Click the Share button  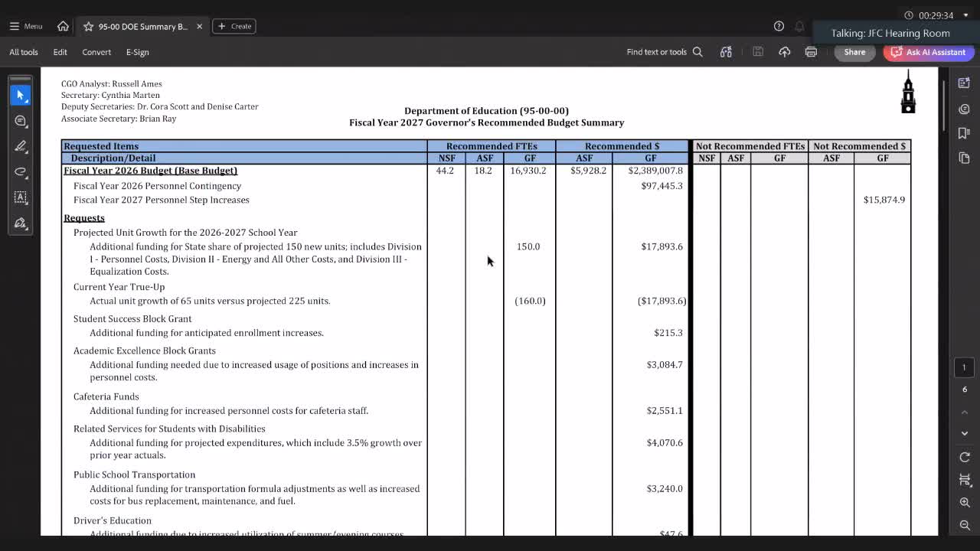coord(854,52)
